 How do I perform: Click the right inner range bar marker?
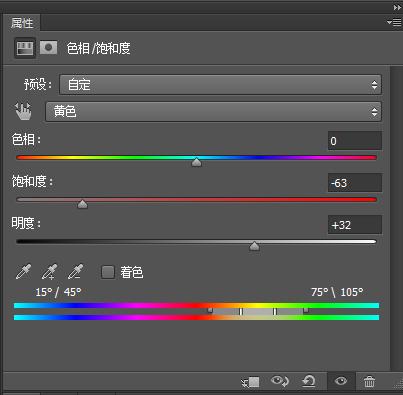(274, 312)
